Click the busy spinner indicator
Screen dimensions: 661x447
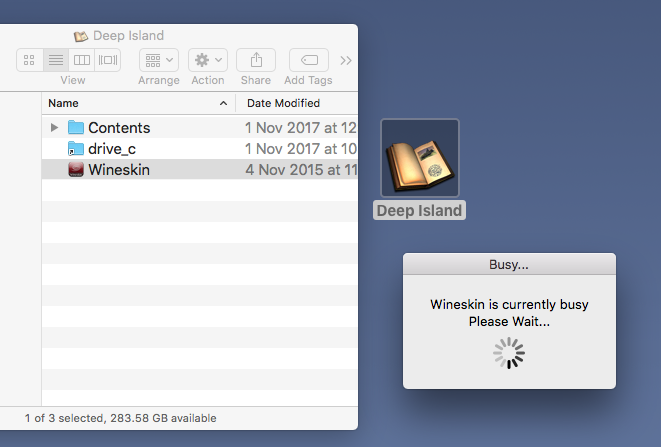[x=509, y=353]
